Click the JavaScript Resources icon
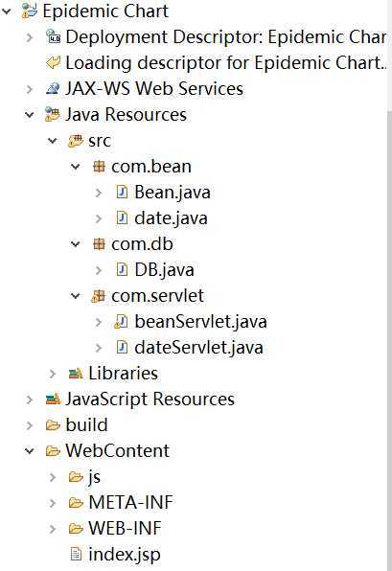Viewport: 392px width, 571px height. (53, 400)
